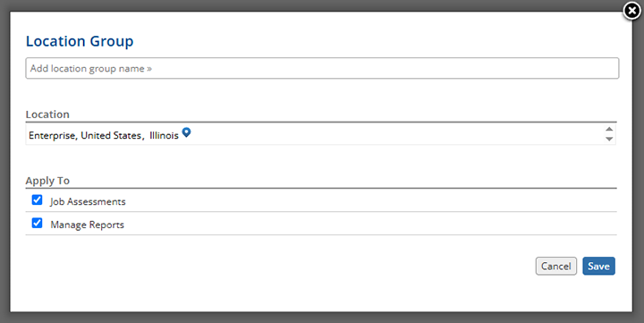644x323 pixels.
Task: Uncheck the Job Assessments checkbox
Action: (37, 200)
